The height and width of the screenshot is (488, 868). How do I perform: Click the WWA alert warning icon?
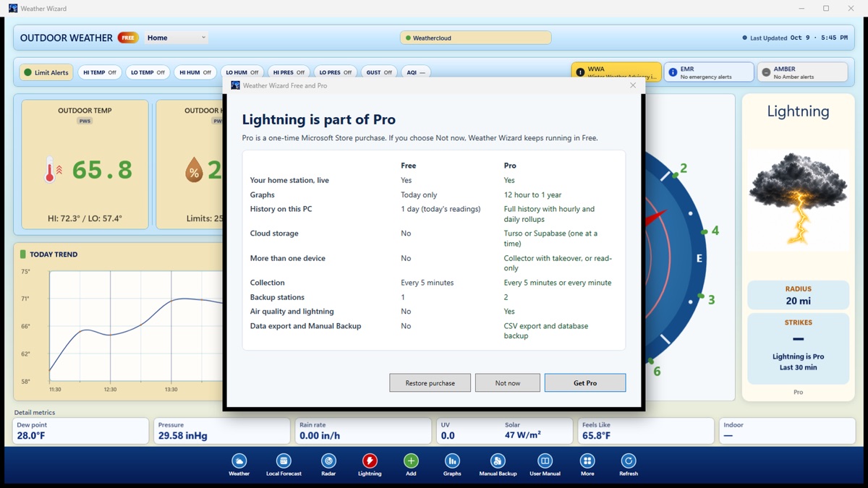tap(580, 72)
